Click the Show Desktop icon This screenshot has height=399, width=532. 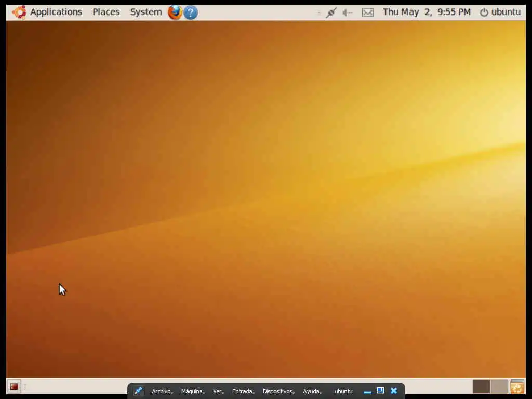click(x=14, y=387)
